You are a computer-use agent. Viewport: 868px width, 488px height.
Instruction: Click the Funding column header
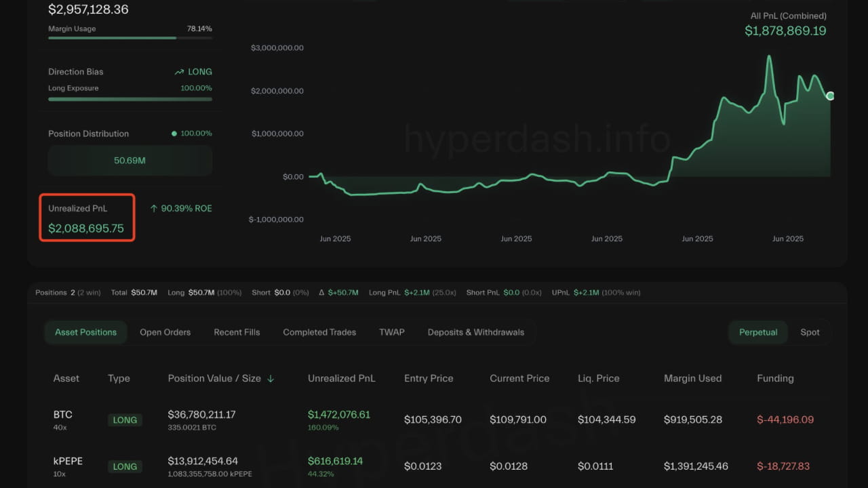point(775,378)
